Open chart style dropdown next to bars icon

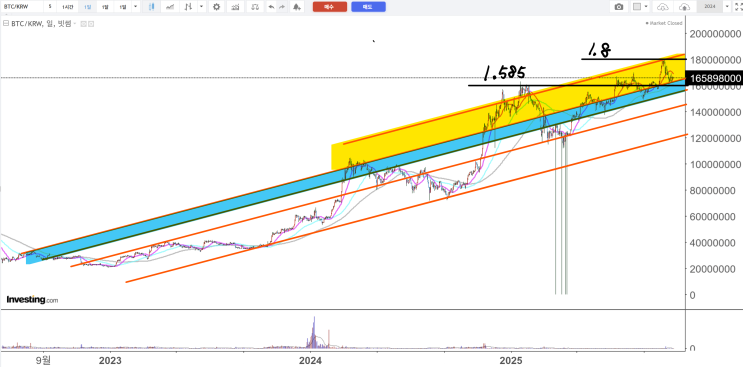pyautogui.click(x=202, y=7)
